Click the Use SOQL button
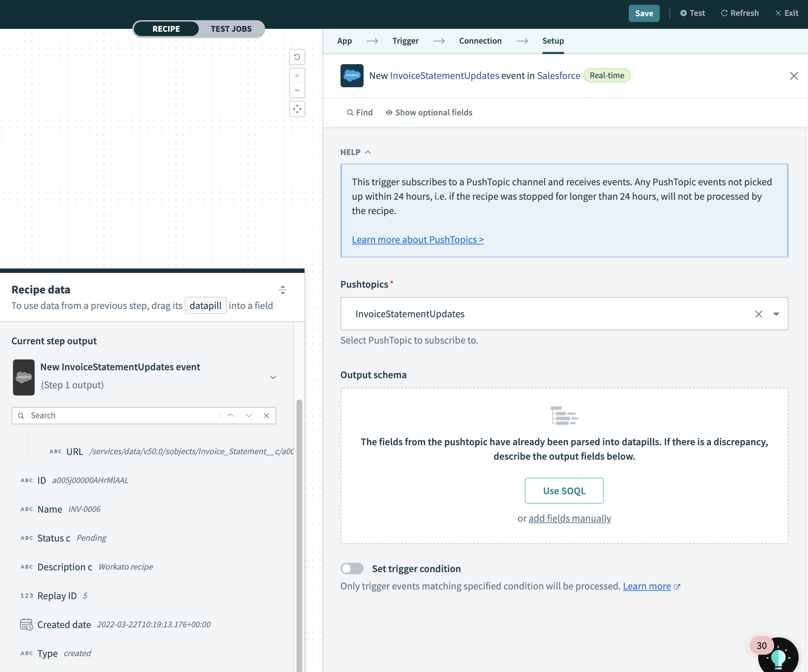Viewport: 808px width, 672px height. [564, 490]
